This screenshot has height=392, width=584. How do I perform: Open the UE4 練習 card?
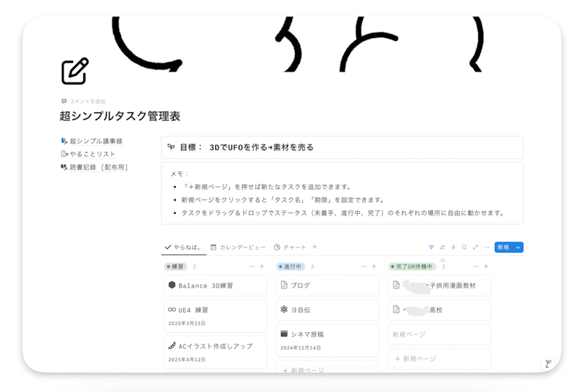click(215, 315)
